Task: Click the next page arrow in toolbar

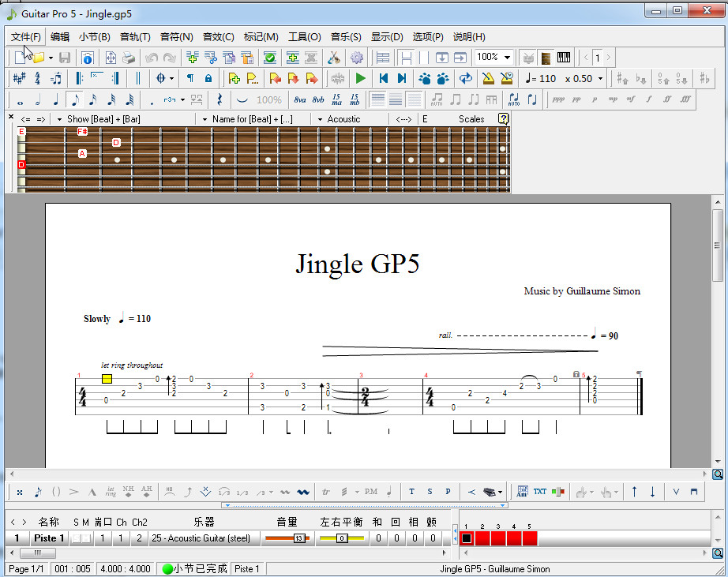Action: point(608,58)
